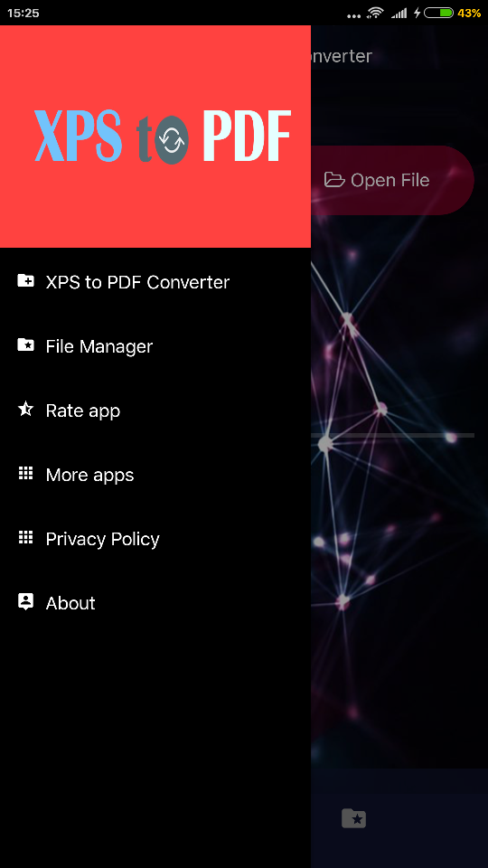Open XPS to PDF Converter menu item
488x868 pixels.
155,282
